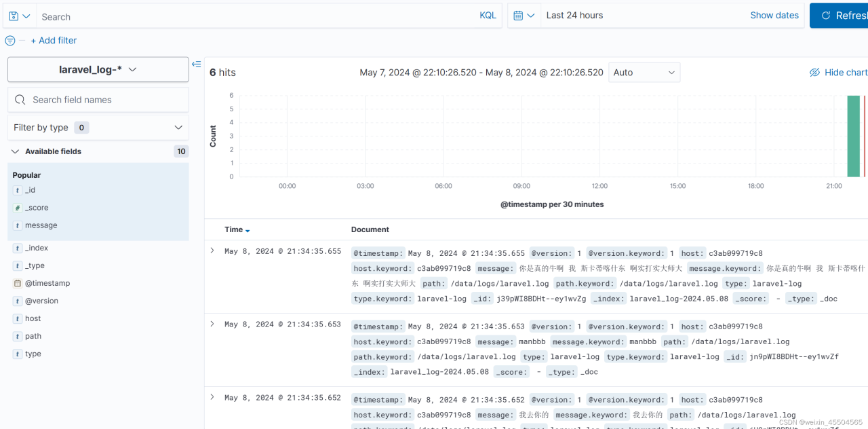Collapse the Available fields section
This screenshot has width=868, height=429.
[x=15, y=151]
